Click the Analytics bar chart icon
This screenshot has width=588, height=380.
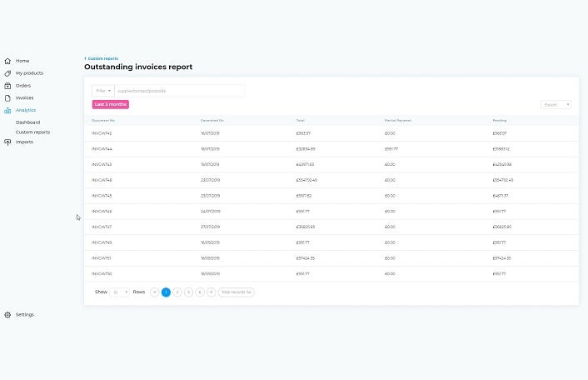point(7,110)
